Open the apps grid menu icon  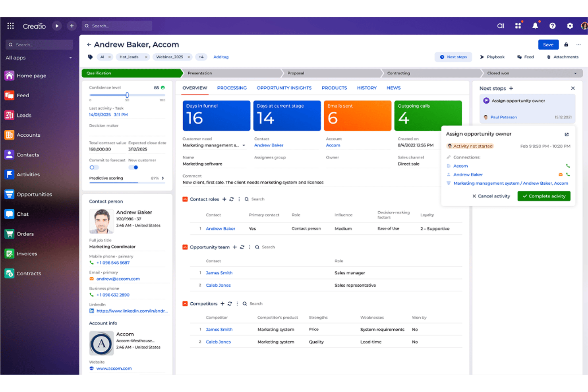pyautogui.click(x=11, y=26)
